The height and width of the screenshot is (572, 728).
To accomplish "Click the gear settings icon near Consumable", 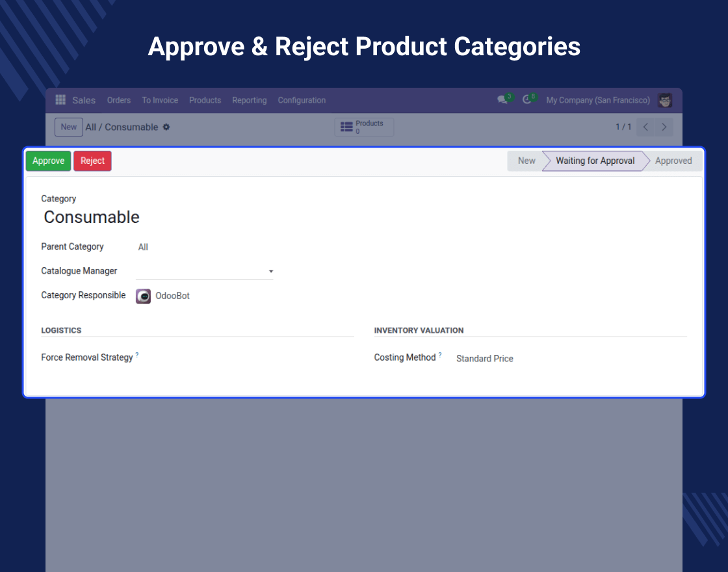I will point(166,127).
